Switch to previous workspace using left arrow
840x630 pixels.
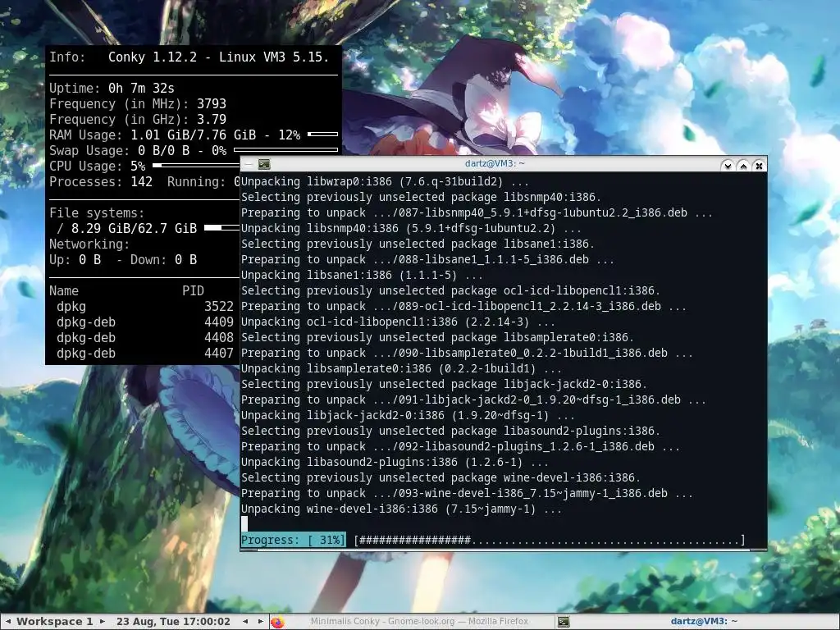[x=7, y=622]
